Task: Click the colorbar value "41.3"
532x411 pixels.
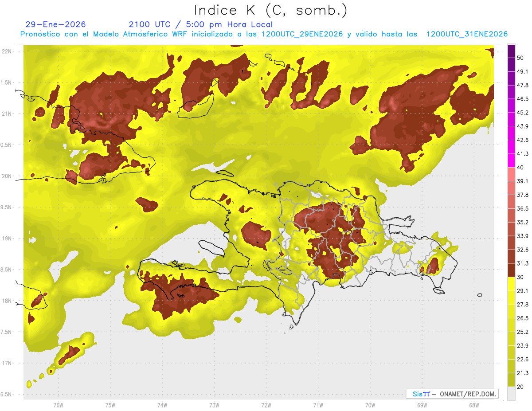Action: point(522,154)
